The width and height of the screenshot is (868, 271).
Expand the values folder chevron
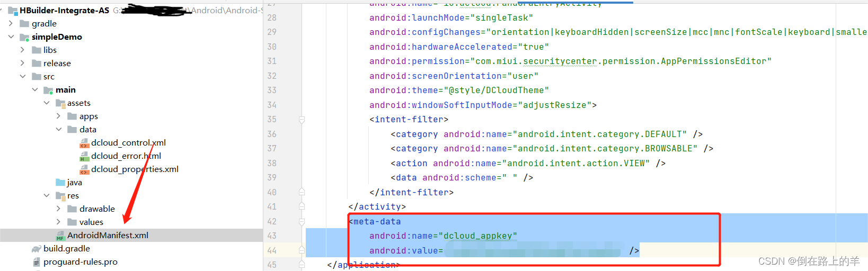tap(58, 222)
